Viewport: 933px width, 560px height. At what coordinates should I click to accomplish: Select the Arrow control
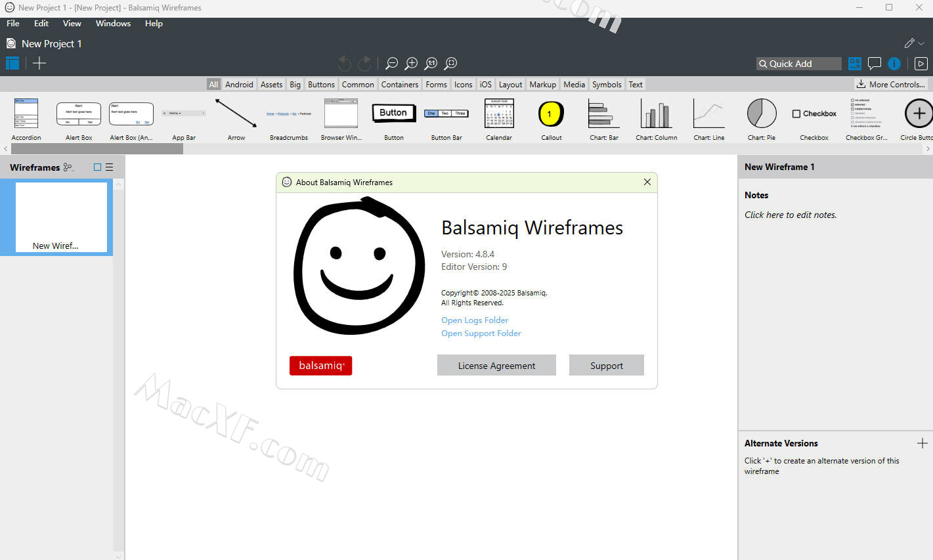(x=236, y=119)
